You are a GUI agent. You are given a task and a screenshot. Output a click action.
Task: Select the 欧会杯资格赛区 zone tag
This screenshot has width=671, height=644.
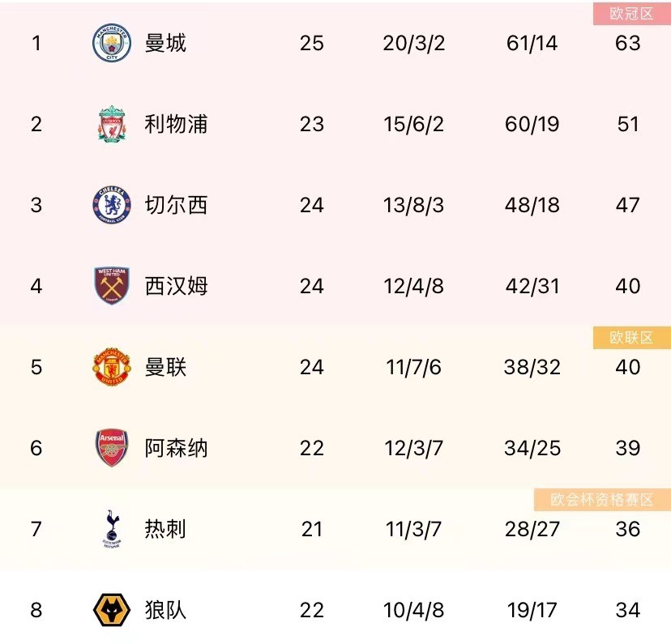tap(602, 500)
